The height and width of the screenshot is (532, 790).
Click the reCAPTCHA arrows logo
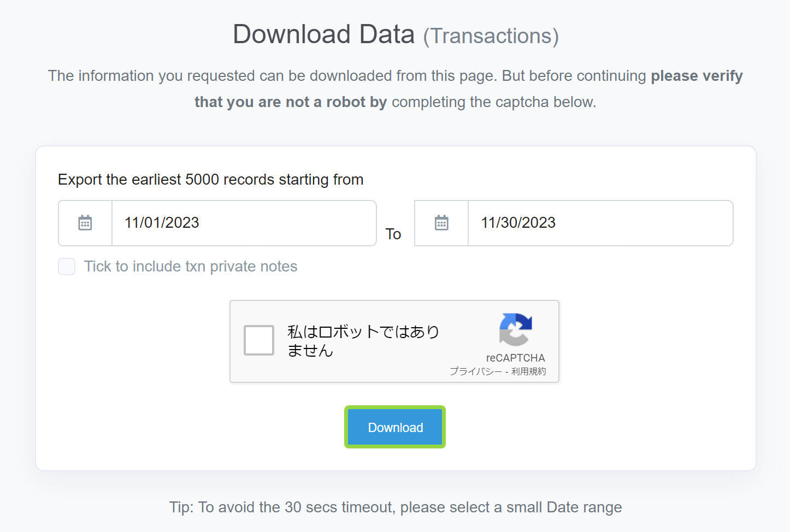pos(515,329)
